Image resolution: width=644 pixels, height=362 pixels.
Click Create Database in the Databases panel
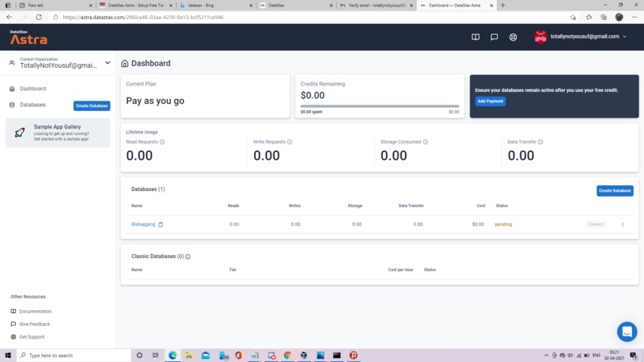(x=614, y=191)
